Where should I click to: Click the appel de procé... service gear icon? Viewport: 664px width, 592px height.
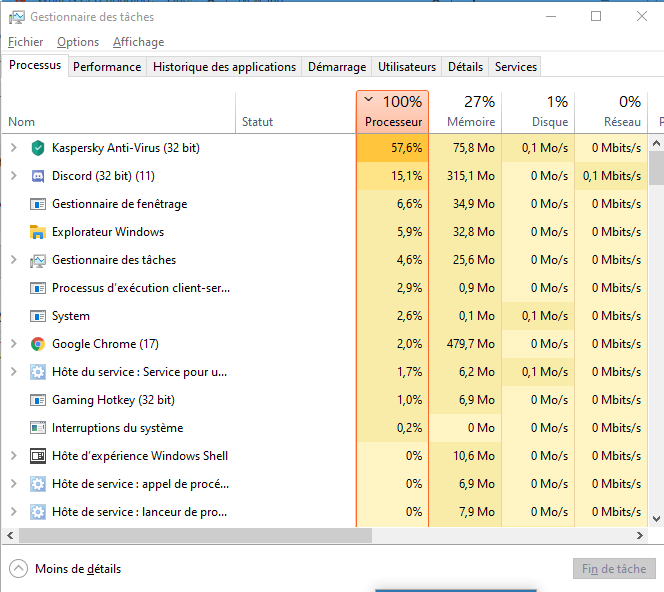(38, 484)
